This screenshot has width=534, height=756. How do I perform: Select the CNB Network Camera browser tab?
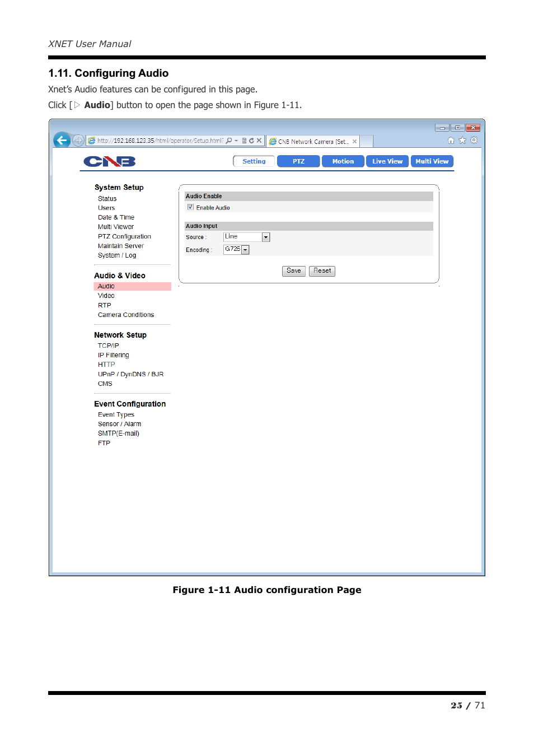(313, 142)
